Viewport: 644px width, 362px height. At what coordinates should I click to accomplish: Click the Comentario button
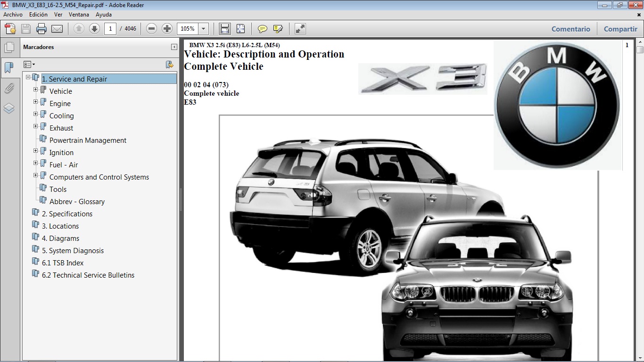pyautogui.click(x=570, y=29)
